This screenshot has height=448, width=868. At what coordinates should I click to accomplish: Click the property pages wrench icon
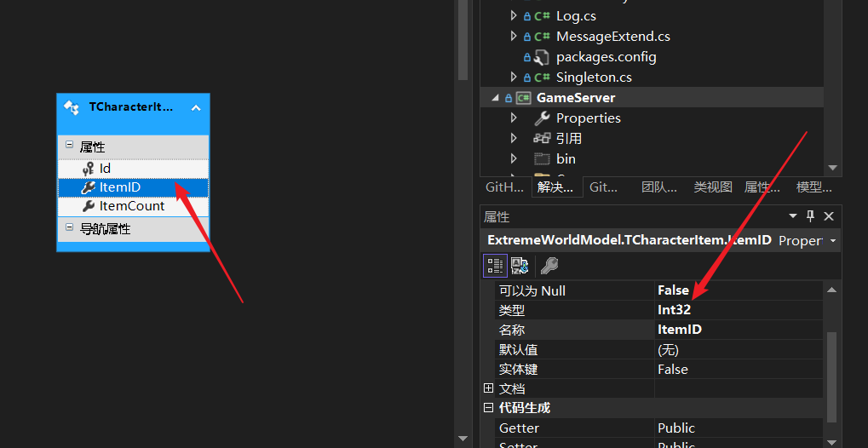[549, 266]
